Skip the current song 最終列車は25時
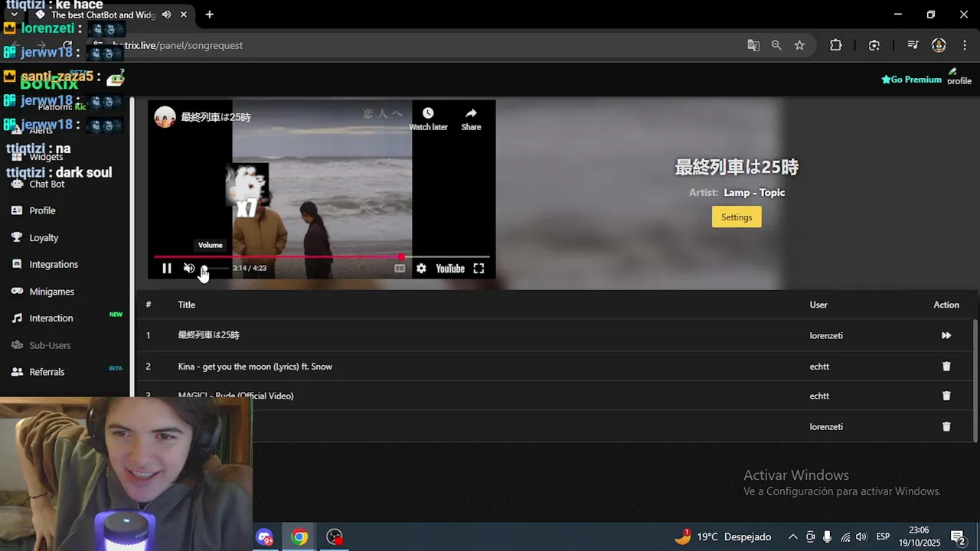 (x=946, y=335)
